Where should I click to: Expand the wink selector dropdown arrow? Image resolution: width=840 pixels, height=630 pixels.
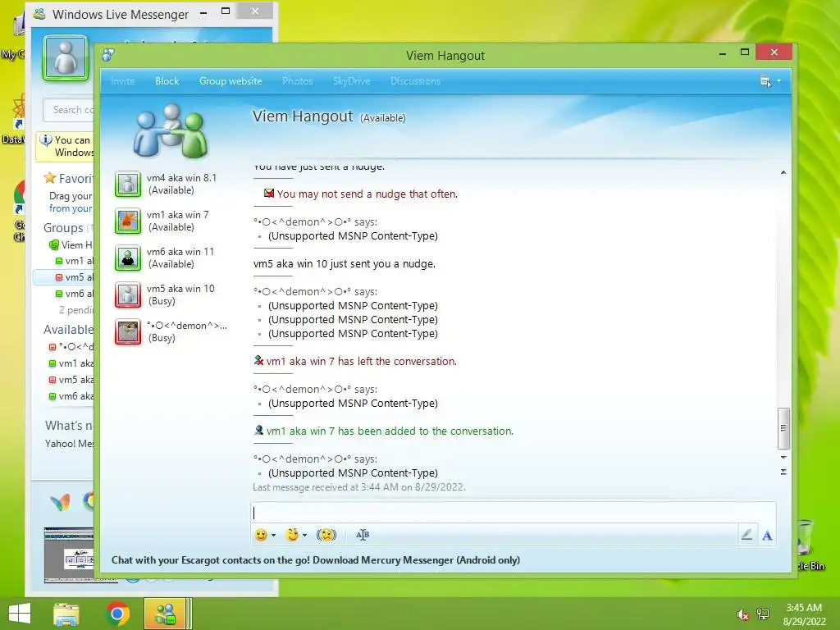point(305,535)
